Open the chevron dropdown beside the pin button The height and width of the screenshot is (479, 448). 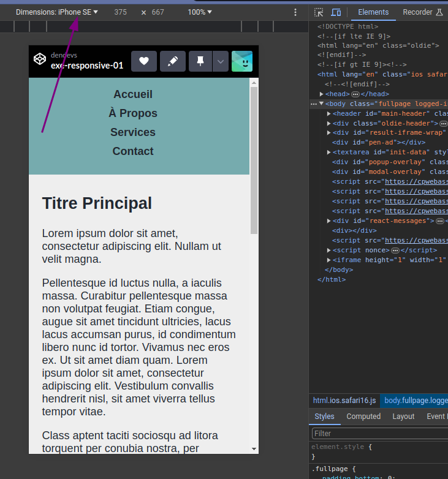(220, 61)
